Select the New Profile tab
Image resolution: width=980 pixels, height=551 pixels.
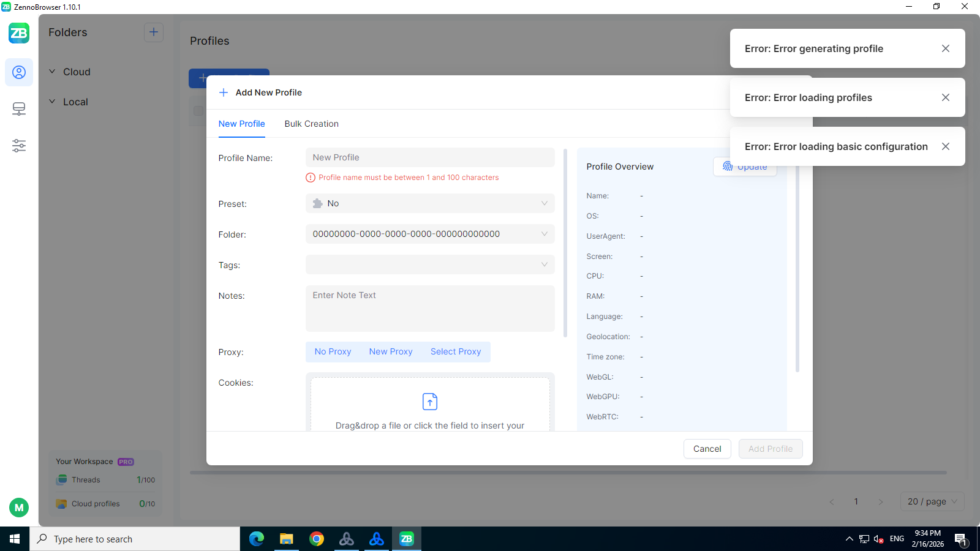coord(241,124)
